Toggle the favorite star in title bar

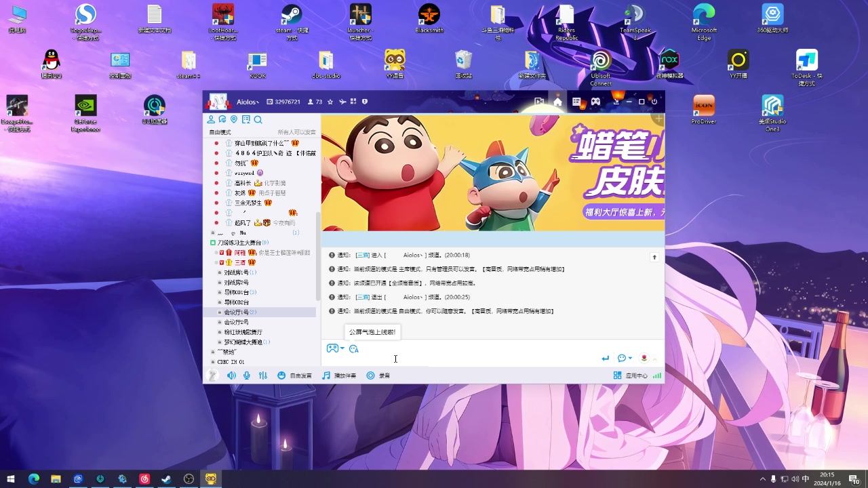coord(330,102)
